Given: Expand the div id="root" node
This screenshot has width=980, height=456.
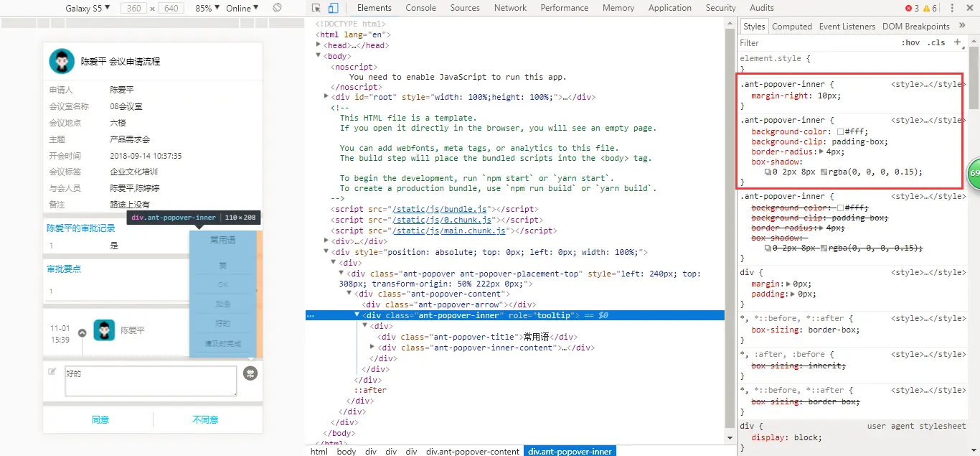Looking at the screenshot, I should (326, 97).
